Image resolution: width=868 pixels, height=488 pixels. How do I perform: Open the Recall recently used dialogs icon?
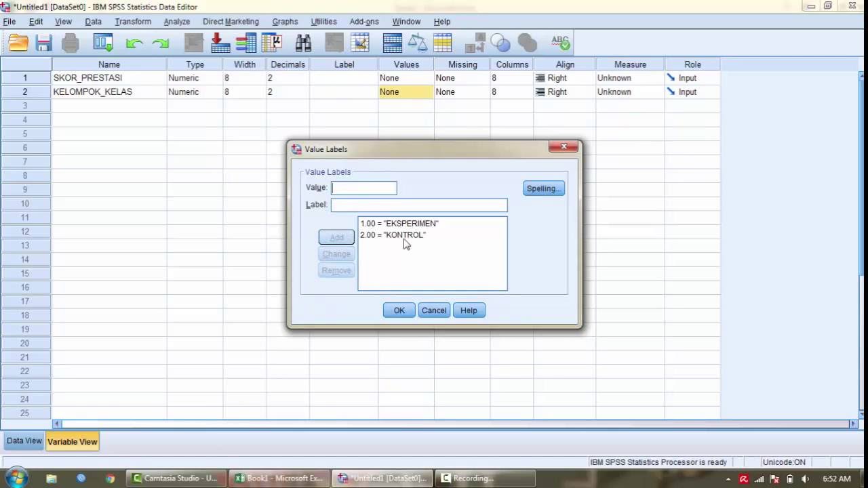tap(103, 43)
